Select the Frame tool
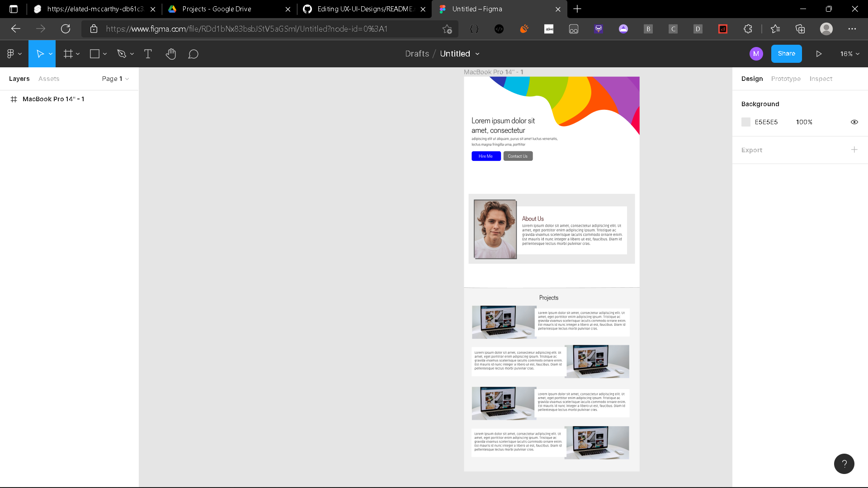 68,54
